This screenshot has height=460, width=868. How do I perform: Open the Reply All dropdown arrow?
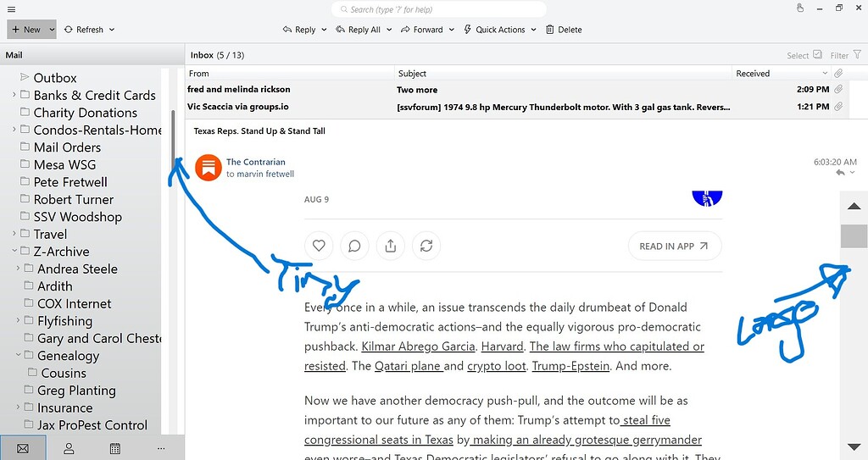pos(388,30)
